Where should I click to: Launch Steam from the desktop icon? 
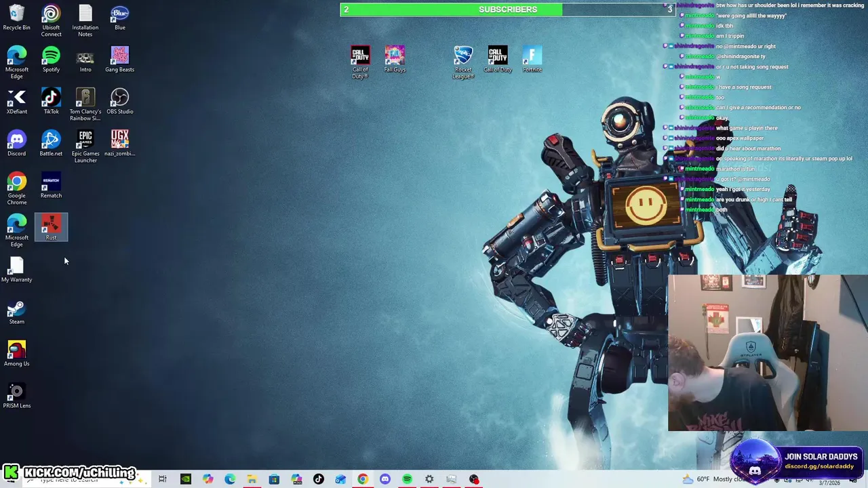coord(17,312)
